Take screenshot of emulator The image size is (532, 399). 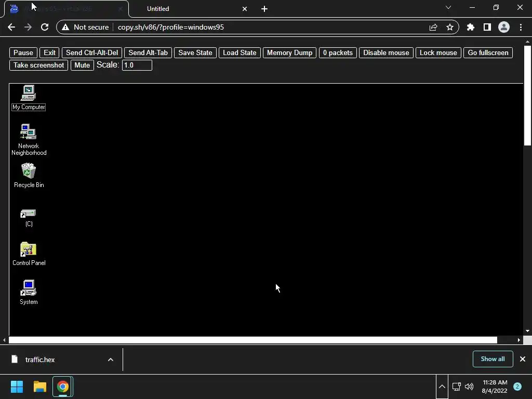[x=38, y=65]
